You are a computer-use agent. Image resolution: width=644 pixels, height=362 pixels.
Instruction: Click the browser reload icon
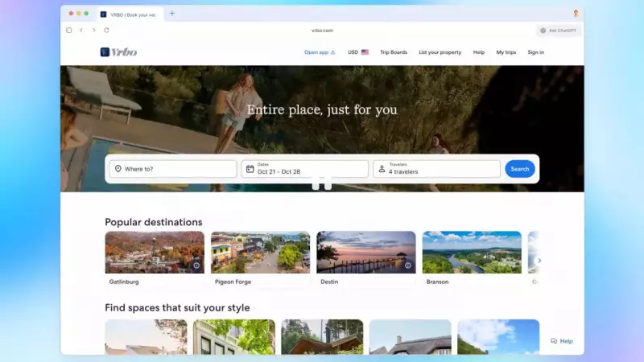(106, 31)
